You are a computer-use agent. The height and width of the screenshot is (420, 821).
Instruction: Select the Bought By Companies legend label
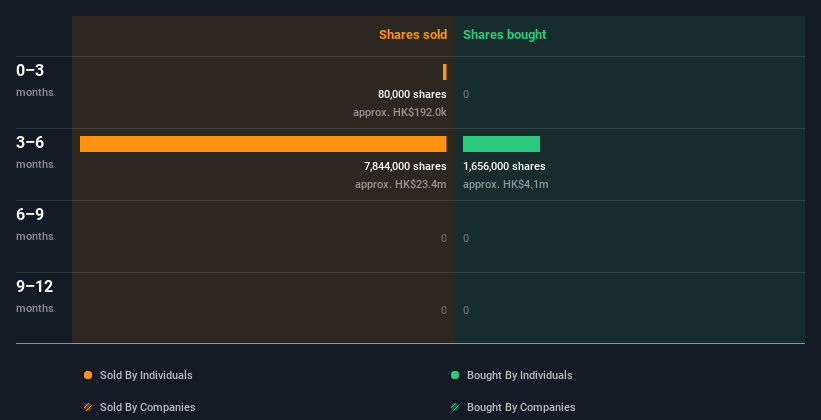tap(521, 407)
